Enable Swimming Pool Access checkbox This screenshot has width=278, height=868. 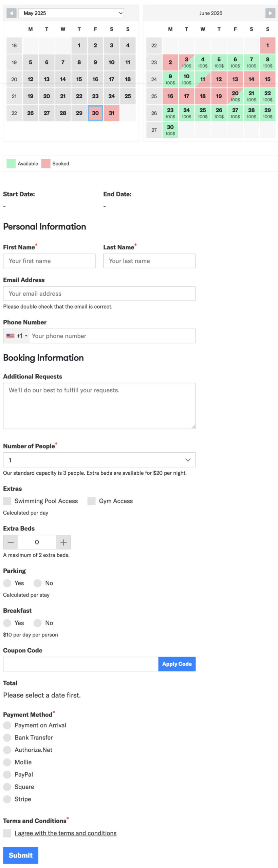coord(7,501)
